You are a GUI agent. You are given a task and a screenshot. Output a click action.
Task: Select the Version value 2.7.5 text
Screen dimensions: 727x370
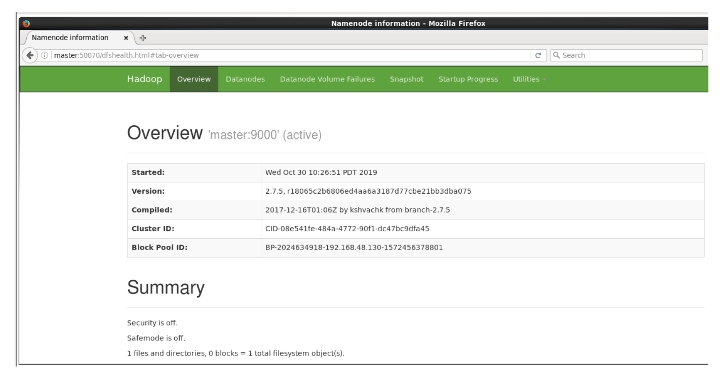coord(368,191)
